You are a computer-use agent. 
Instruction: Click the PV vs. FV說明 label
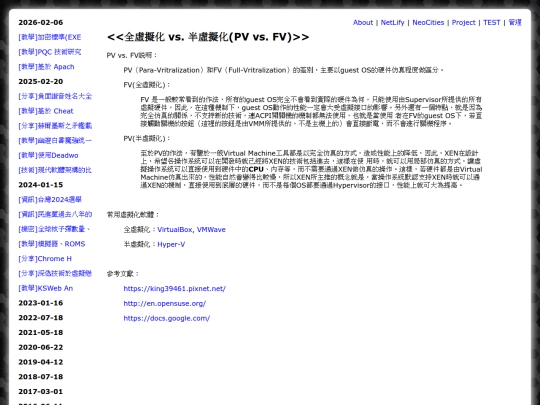pyautogui.click(x=132, y=55)
